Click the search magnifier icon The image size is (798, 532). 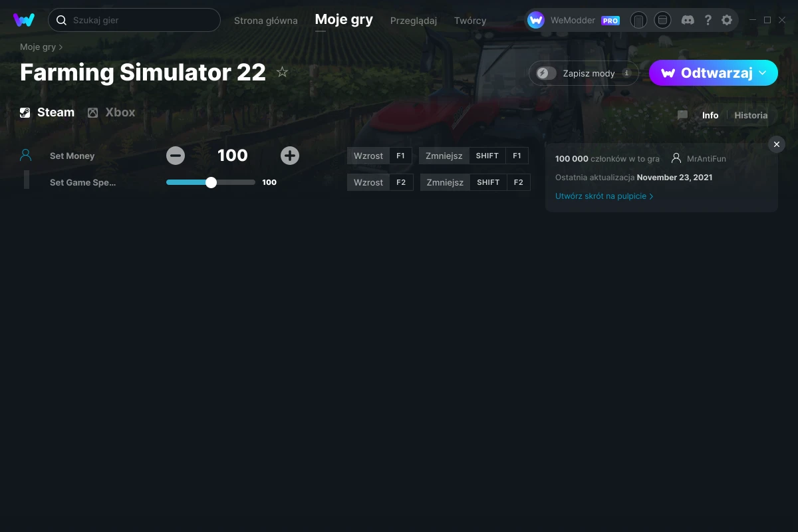pos(61,20)
